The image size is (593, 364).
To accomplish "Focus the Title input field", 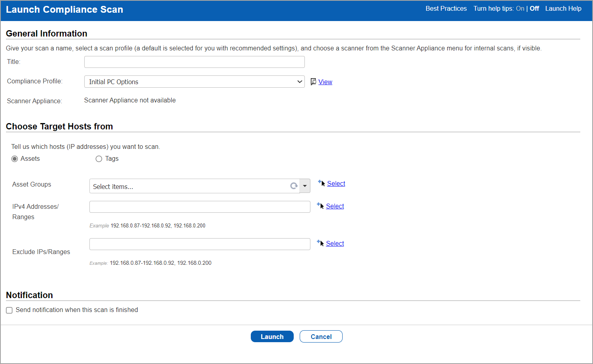I will (x=194, y=62).
